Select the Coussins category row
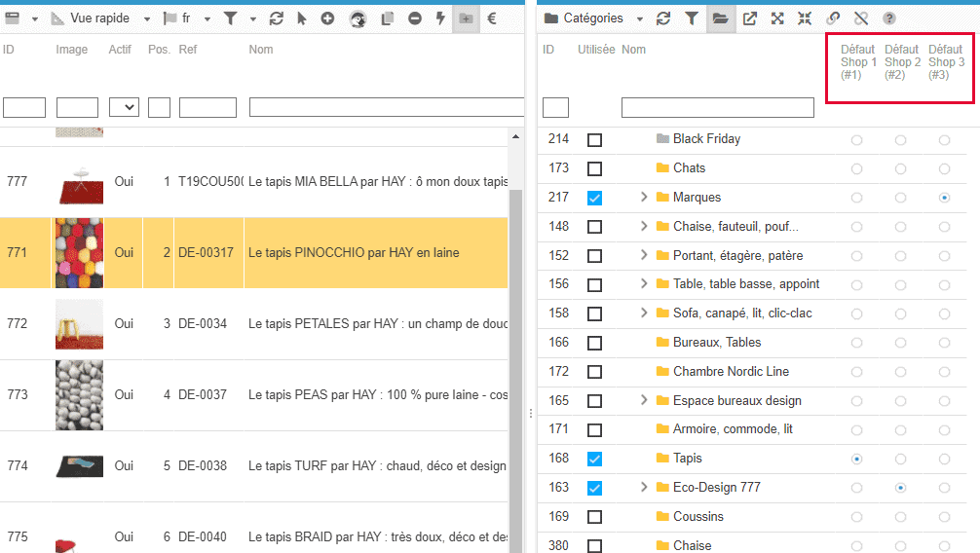Viewport: 980px width, 553px height. pyautogui.click(x=697, y=517)
